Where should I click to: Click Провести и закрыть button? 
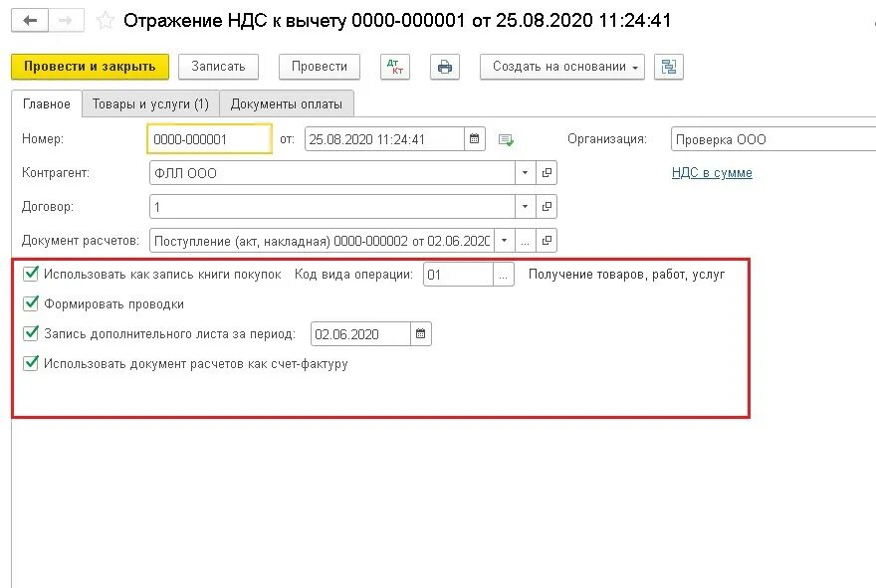[x=90, y=67]
